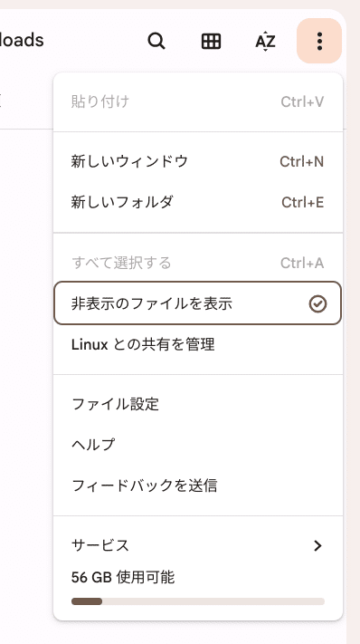Click the 56 GB 使用可能 storage label
360x644 pixels.
pos(123,578)
